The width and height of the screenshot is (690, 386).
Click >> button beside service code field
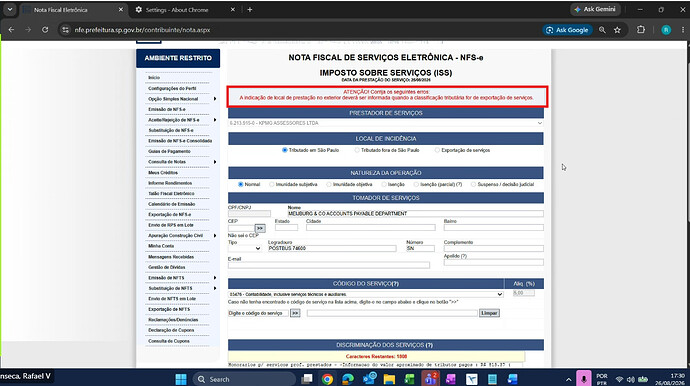[x=295, y=313]
